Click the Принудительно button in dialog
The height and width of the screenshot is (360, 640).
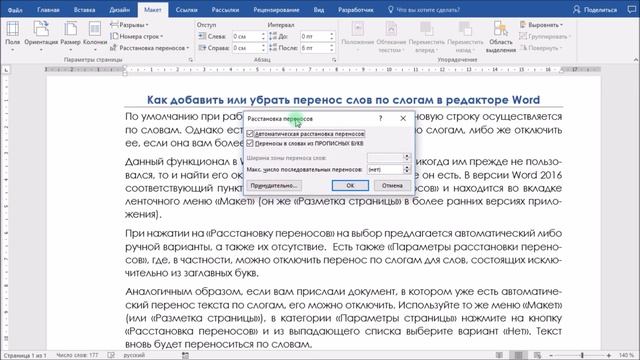pos(274,186)
